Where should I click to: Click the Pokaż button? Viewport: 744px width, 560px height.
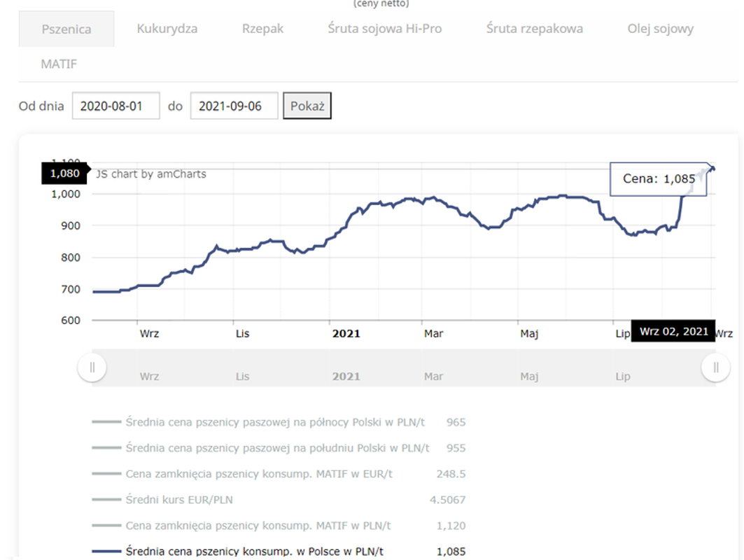(307, 106)
